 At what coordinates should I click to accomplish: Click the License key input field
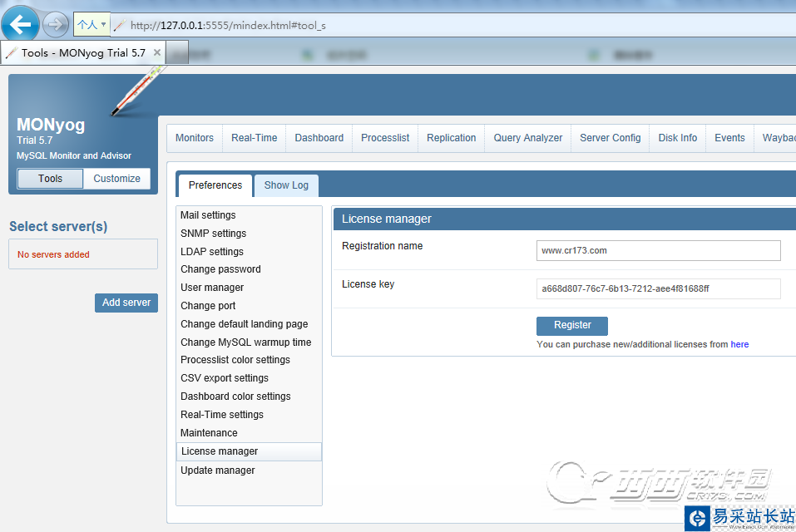click(x=659, y=288)
